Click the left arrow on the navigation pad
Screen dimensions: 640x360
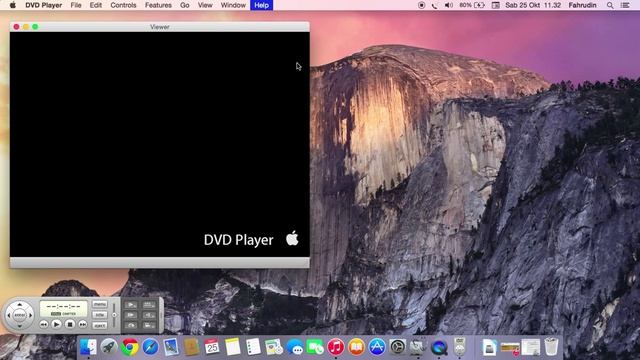point(9,316)
